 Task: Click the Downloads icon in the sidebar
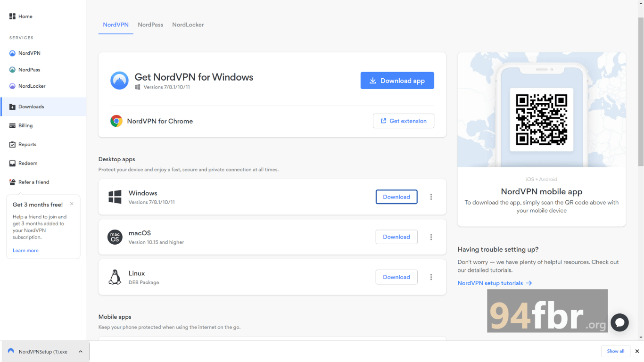12,107
